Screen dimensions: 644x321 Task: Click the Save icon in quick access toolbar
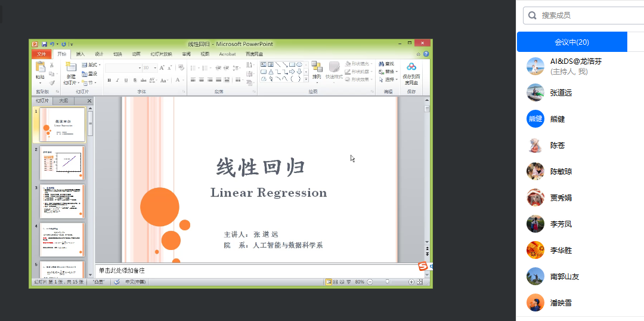(x=44, y=44)
